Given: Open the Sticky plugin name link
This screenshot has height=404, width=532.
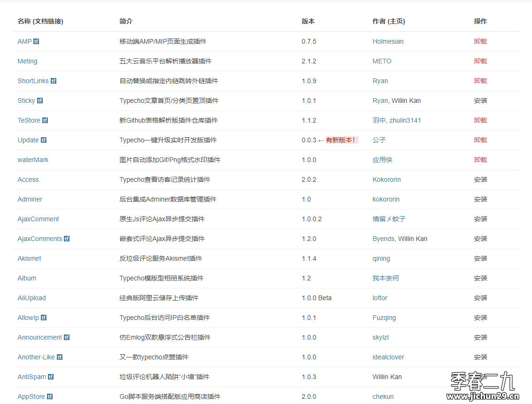Looking at the screenshot, I should 26,101.
